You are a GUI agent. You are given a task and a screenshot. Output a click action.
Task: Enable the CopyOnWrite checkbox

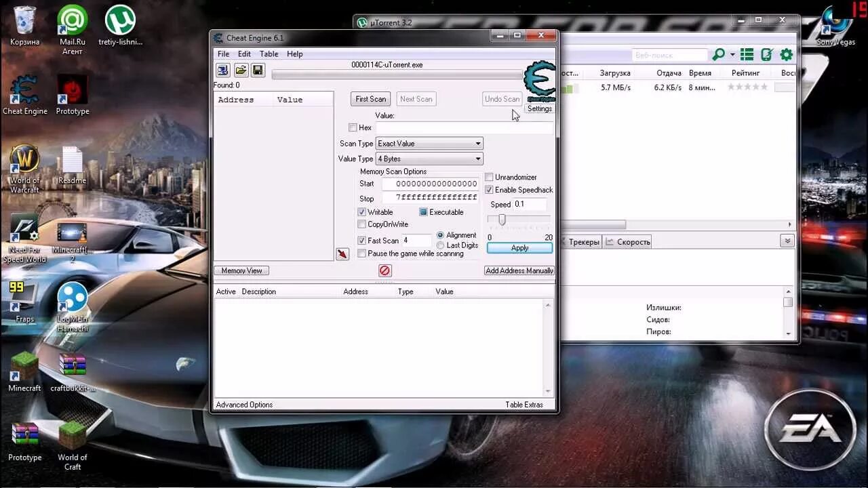coord(362,224)
